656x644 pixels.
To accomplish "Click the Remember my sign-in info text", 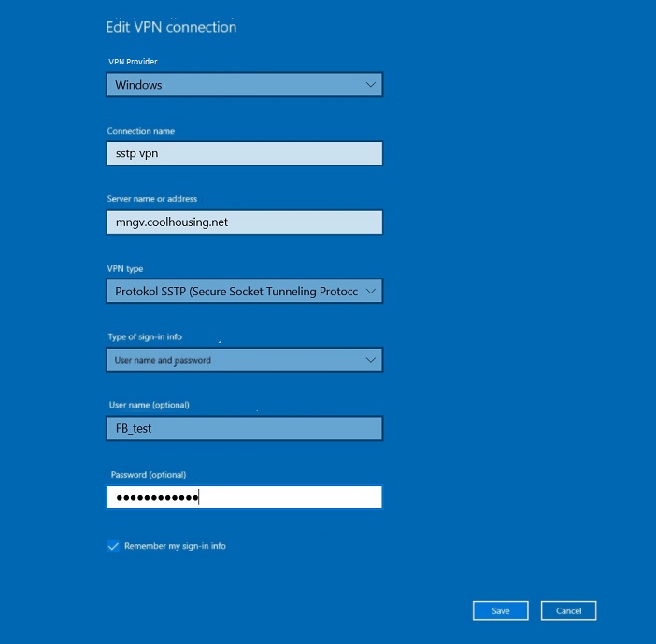I will [x=175, y=546].
